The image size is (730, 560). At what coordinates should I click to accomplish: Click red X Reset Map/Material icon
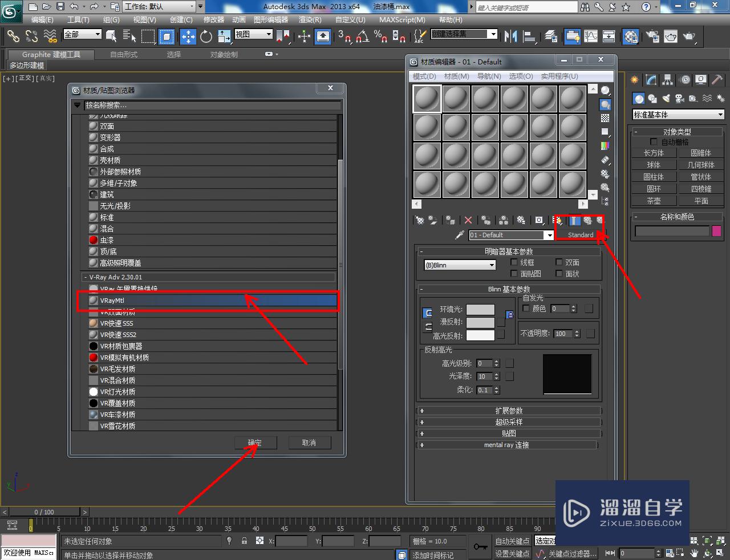click(468, 220)
